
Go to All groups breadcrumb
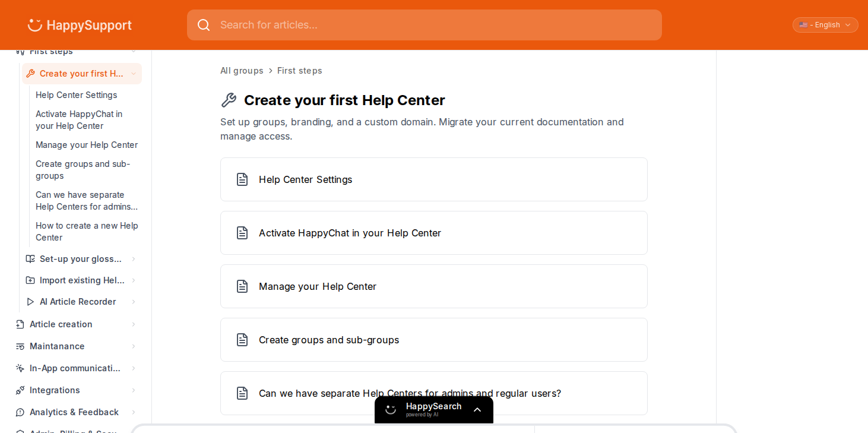(242, 71)
